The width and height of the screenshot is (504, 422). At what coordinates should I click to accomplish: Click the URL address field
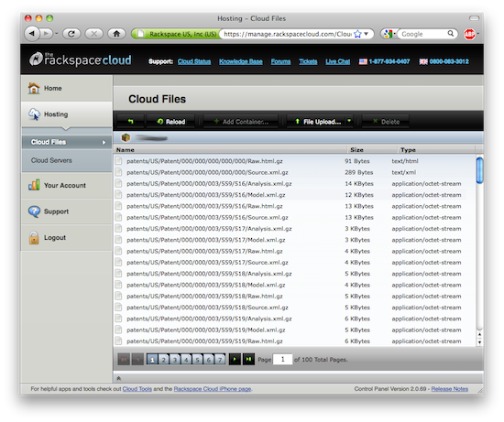[287, 34]
